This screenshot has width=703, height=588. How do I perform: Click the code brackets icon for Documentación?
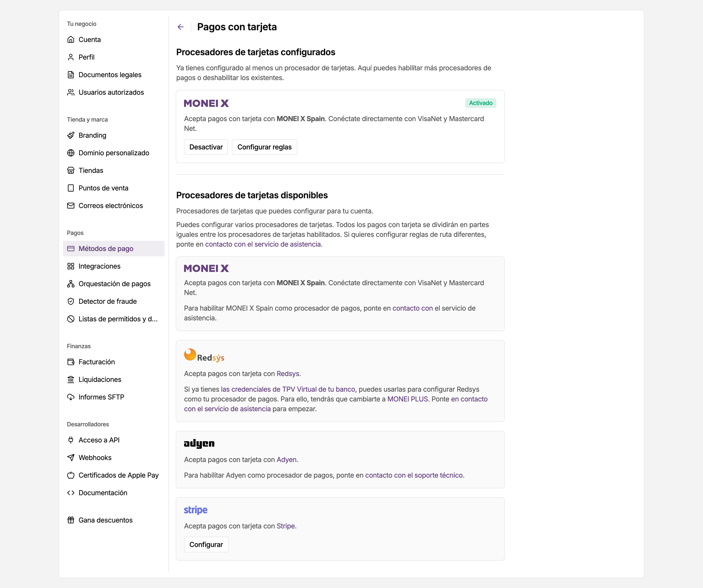tap(71, 493)
